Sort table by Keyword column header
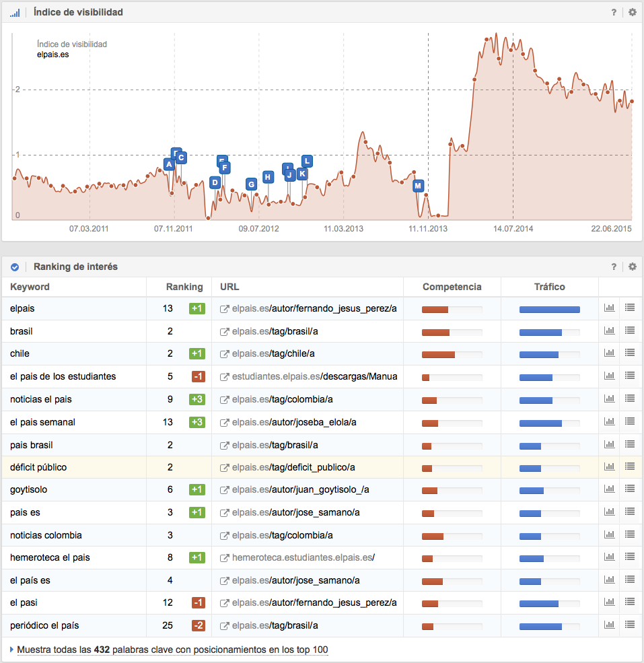644x663 pixels. [30, 287]
